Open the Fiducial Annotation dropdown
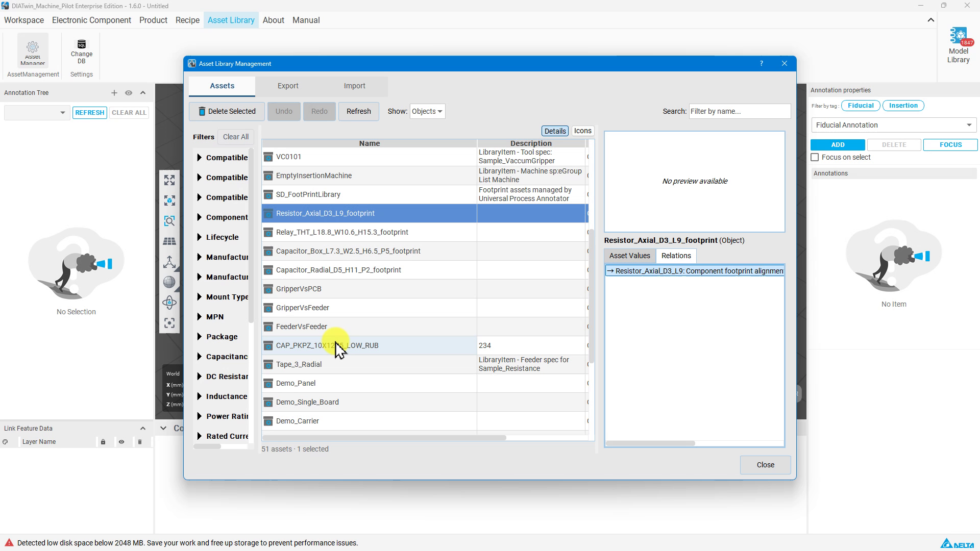 pyautogui.click(x=894, y=125)
